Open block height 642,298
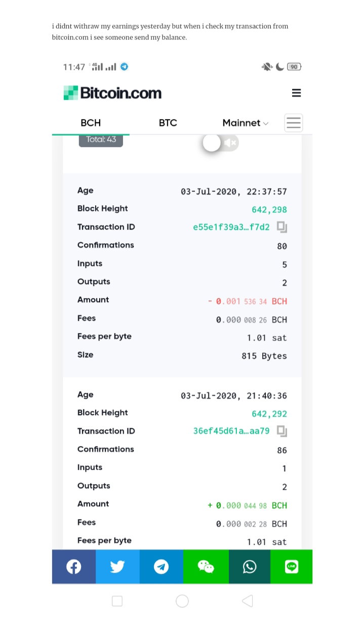The image size is (364, 627). (269, 210)
